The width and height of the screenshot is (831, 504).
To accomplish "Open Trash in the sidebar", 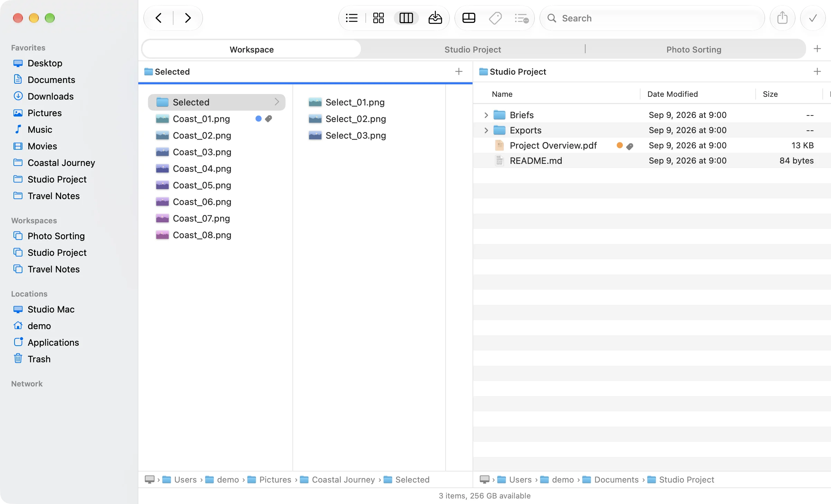I will 39,359.
